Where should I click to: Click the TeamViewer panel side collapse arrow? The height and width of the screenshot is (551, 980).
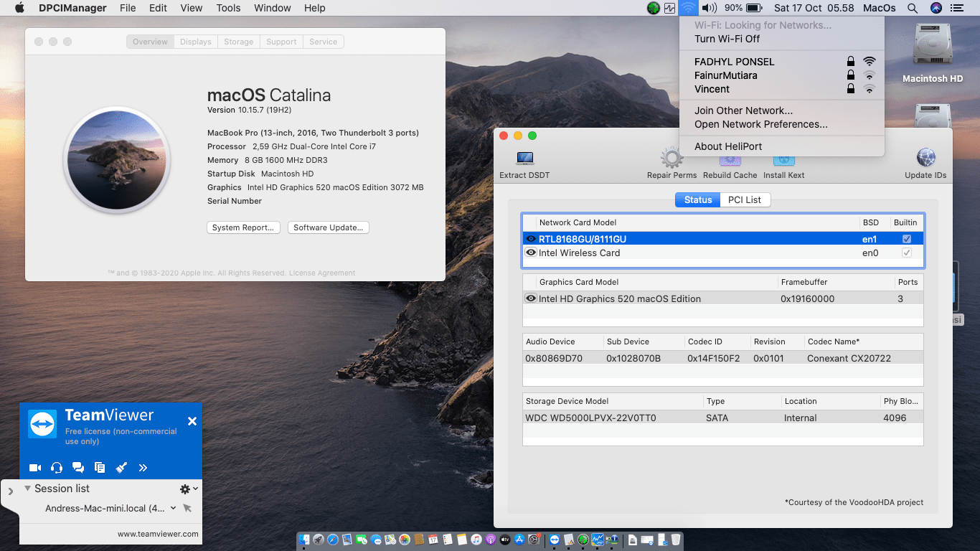click(10, 491)
